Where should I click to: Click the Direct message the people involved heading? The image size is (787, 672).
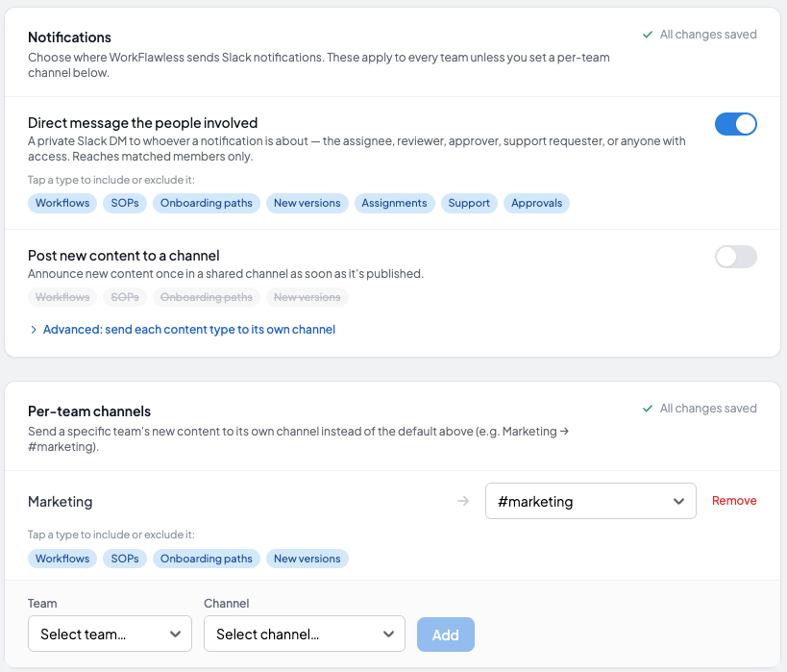[142, 123]
